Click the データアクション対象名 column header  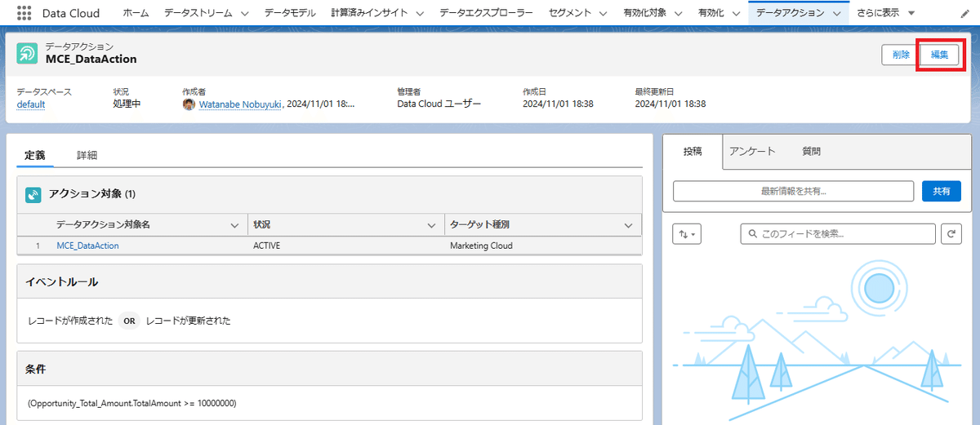pos(103,225)
